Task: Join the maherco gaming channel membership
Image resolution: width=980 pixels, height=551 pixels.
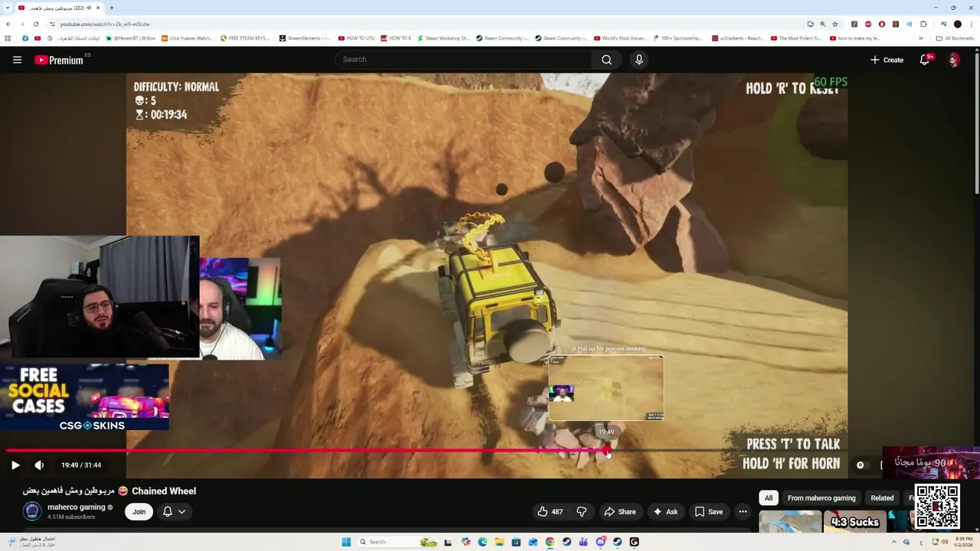Action: pos(139,511)
